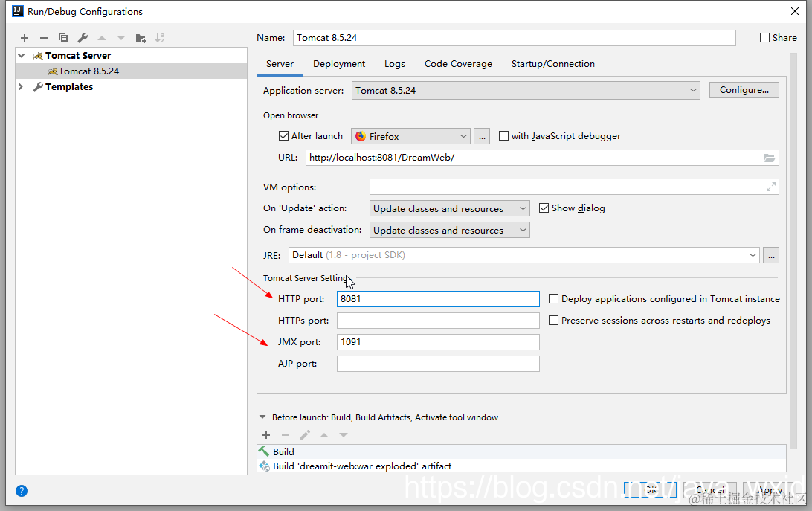Add a new configuration with plus icon
812x511 pixels.
tap(25, 38)
